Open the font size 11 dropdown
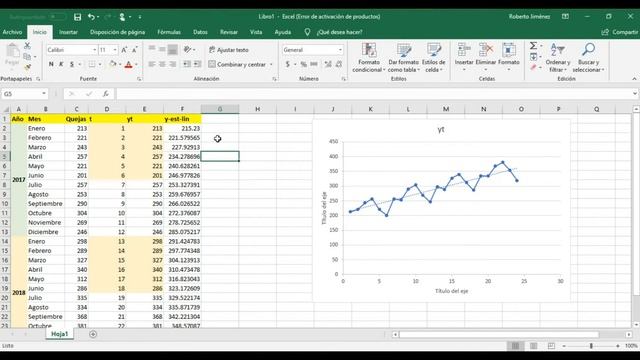 [x=115, y=50]
